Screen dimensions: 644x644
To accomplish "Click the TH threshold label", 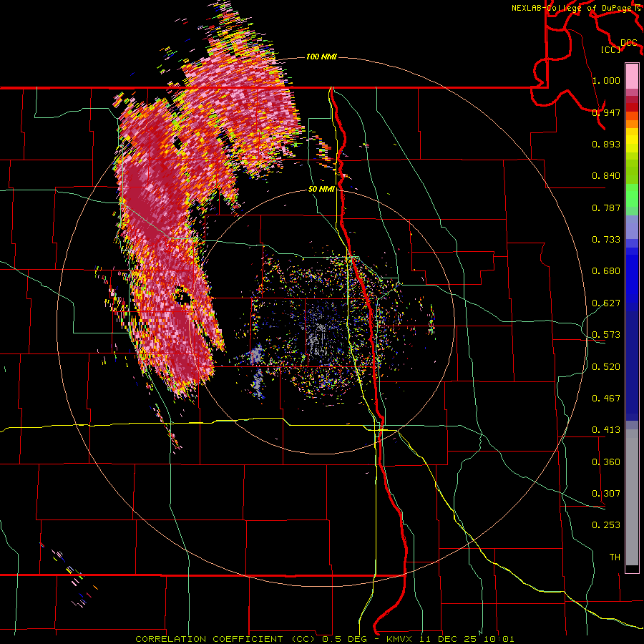I will click(x=615, y=557).
